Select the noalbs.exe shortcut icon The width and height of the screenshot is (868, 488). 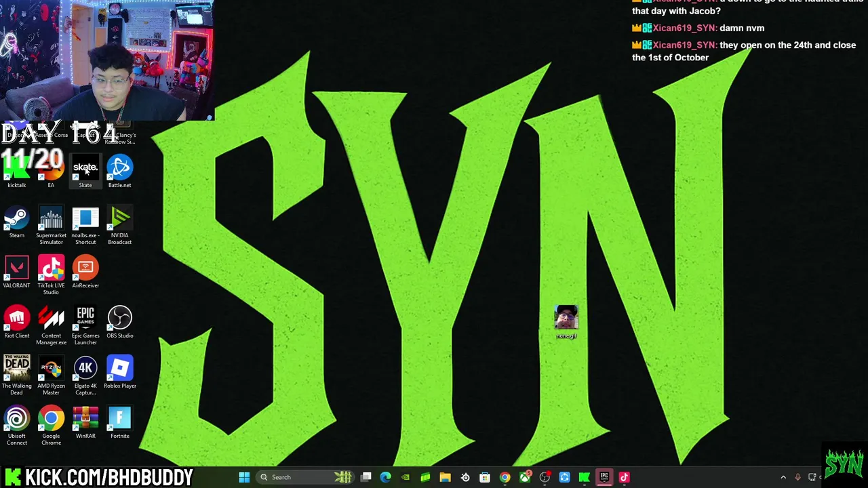(x=85, y=226)
